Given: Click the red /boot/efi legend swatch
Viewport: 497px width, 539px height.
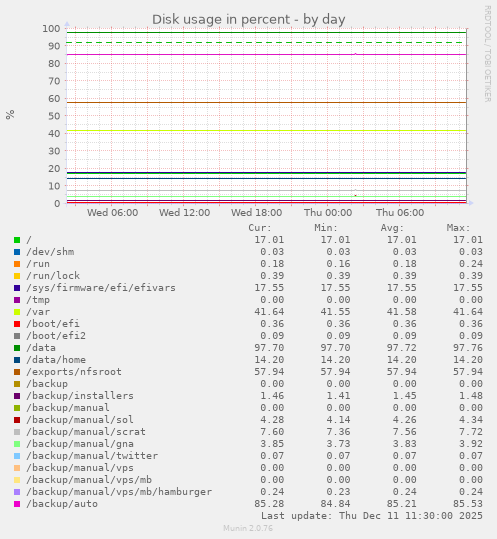Looking at the screenshot, I should pyautogui.click(x=17, y=324).
